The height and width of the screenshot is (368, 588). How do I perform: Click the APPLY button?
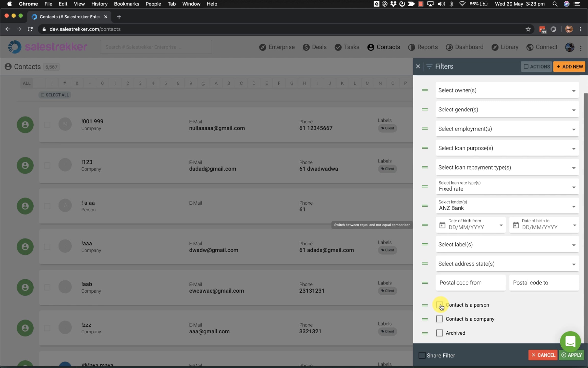(571, 355)
